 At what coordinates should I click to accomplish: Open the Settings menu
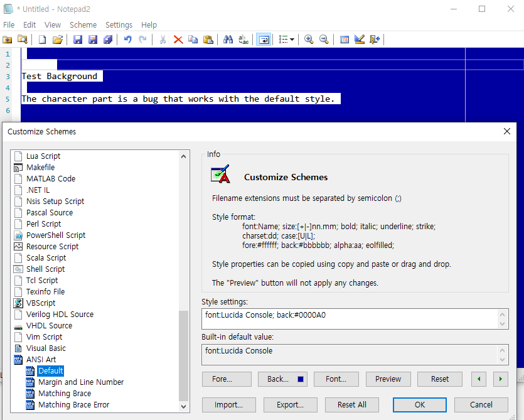[119, 25]
